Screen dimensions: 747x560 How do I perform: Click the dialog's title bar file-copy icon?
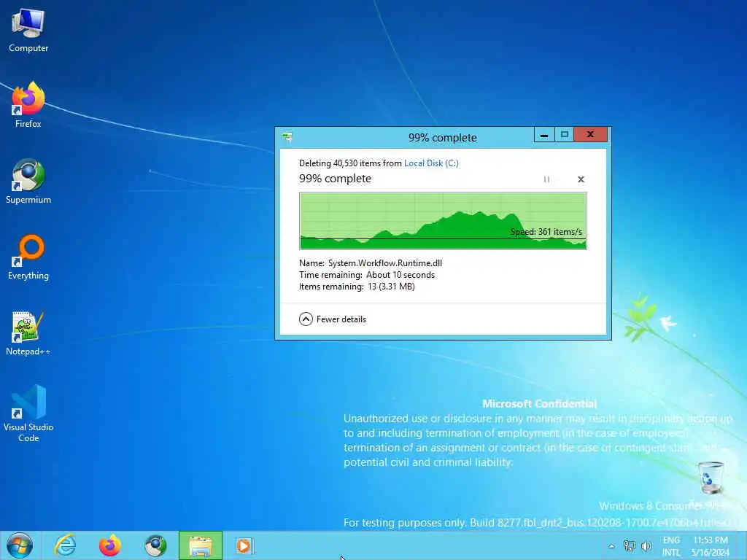[287, 138]
